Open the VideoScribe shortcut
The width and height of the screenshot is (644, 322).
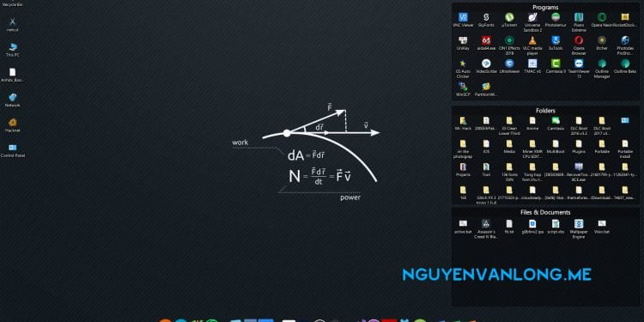click(486, 66)
